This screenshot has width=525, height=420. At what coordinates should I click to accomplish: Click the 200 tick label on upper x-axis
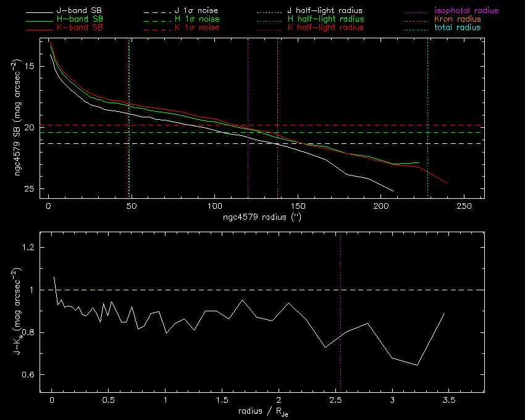click(381, 206)
